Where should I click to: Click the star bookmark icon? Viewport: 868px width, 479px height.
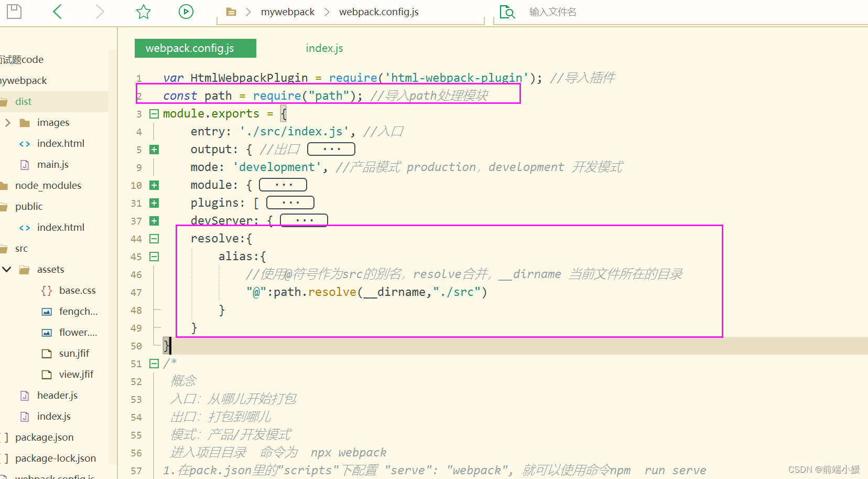pyautogui.click(x=143, y=12)
